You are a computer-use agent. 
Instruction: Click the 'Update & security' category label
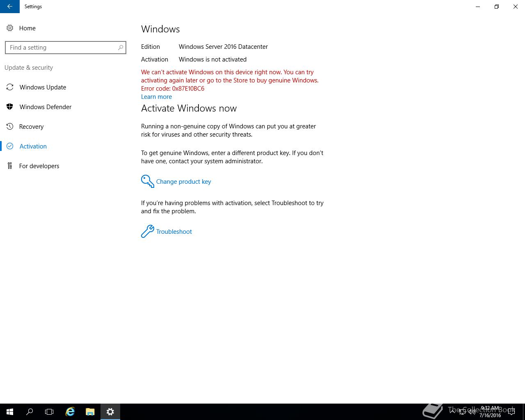tap(29, 68)
